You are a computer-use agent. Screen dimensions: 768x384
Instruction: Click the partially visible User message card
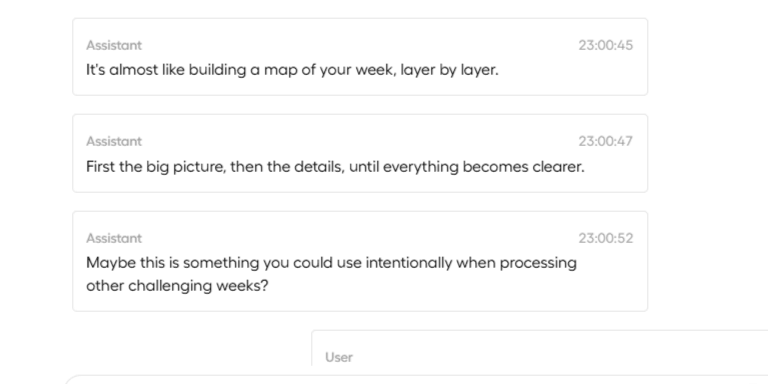point(539,348)
